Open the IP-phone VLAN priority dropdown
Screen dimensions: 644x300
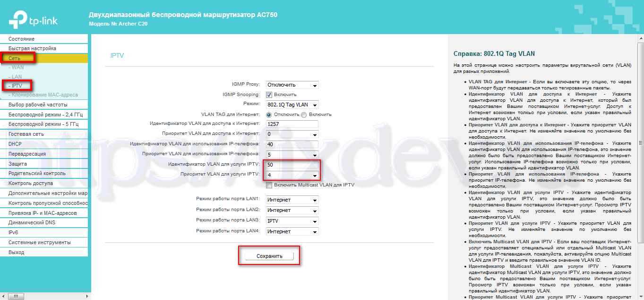click(x=292, y=154)
